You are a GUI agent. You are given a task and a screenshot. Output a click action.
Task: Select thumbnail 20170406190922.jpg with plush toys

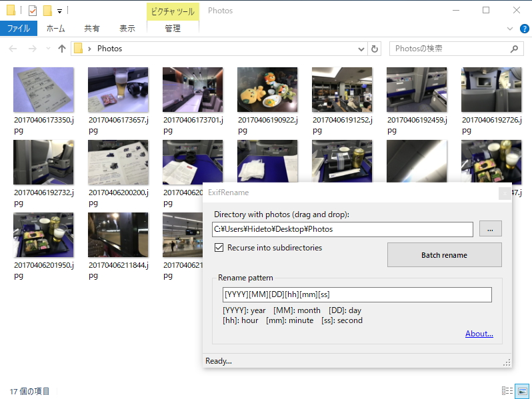tap(267, 89)
